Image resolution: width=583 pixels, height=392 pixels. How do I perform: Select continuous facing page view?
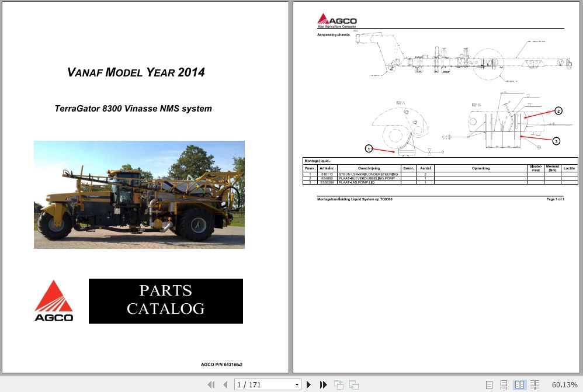[x=535, y=384]
